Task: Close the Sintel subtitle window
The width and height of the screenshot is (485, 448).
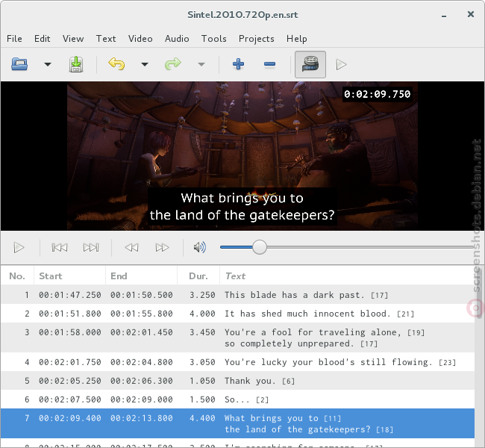Action: coord(471,14)
